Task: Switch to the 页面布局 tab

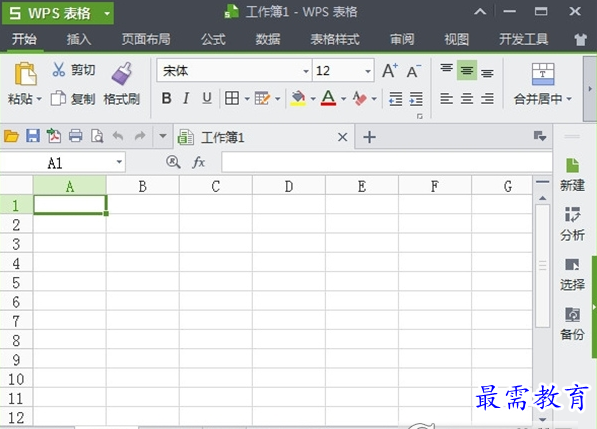Action: coord(146,39)
